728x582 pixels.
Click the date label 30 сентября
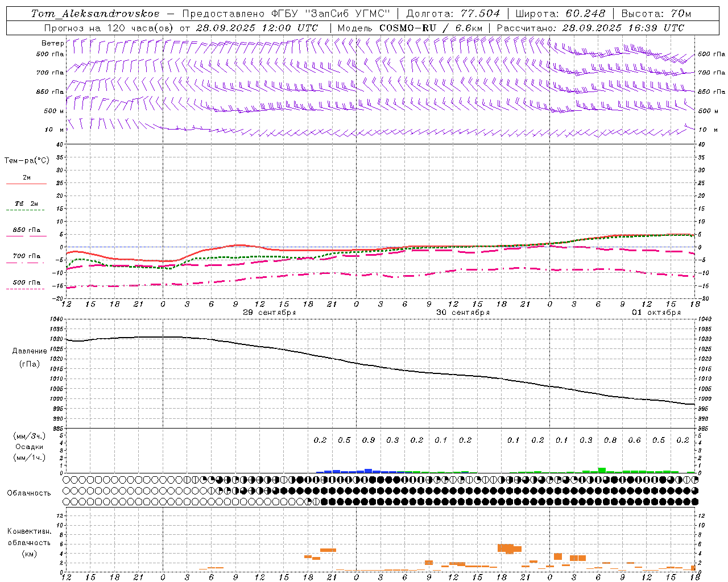pyautogui.click(x=462, y=313)
